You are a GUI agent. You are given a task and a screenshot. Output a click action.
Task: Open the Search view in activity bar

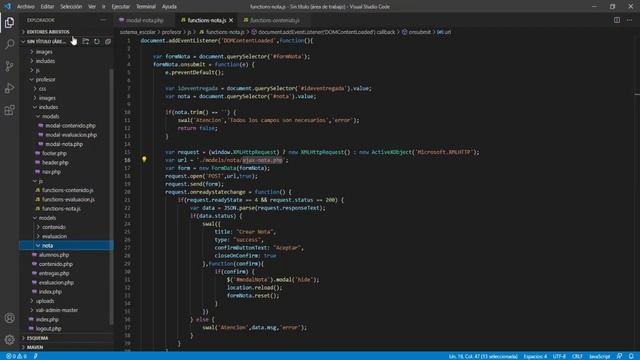(9, 44)
